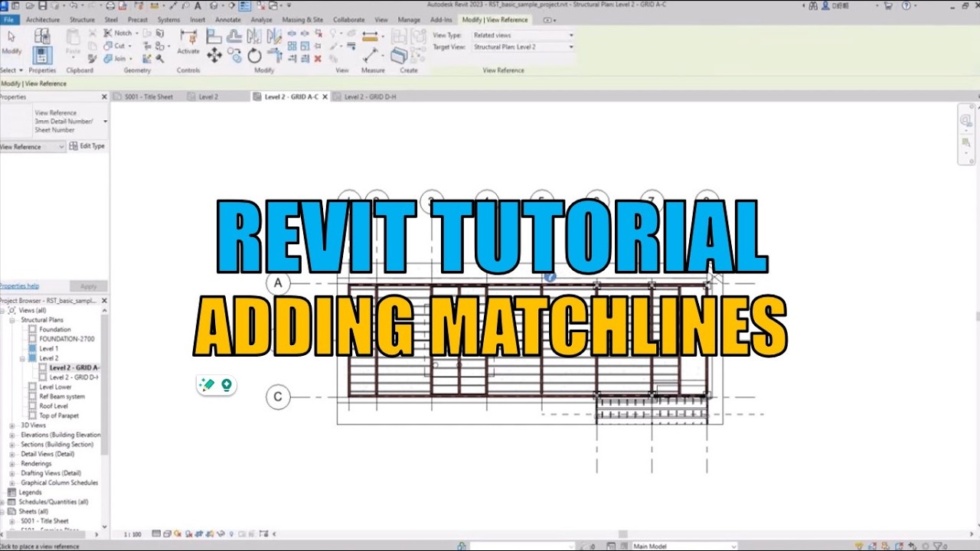Switch to the S001 - Title Sheet view tab
This screenshot has width=980, height=551.
pos(149,97)
